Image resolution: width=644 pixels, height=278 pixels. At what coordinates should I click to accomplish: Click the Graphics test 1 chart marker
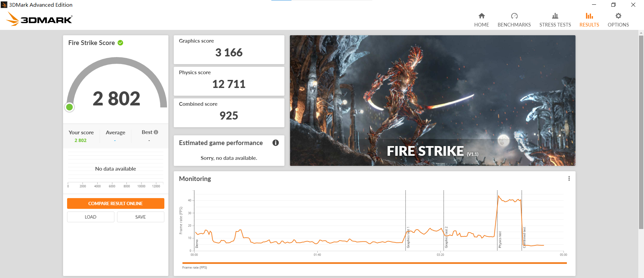click(408, 238)
